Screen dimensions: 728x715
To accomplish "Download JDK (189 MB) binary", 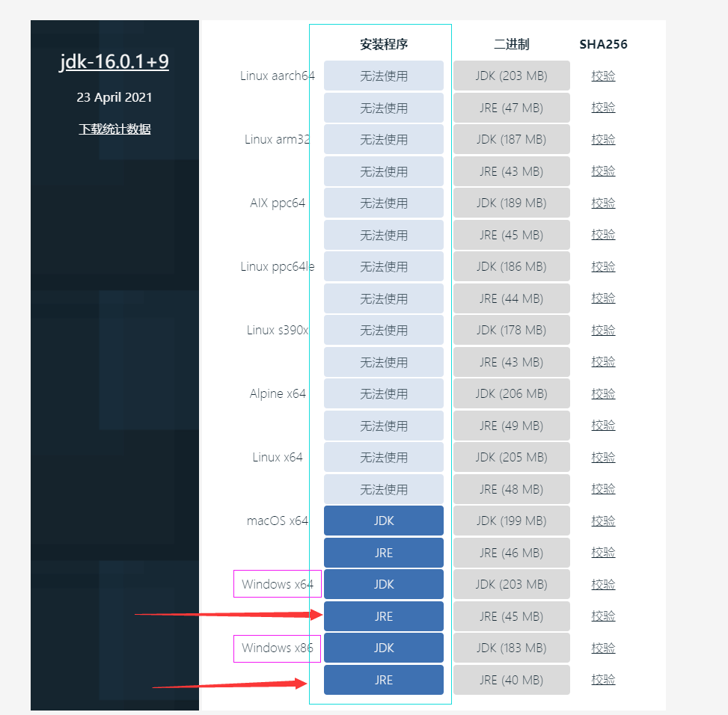I will tap(512, 203).
